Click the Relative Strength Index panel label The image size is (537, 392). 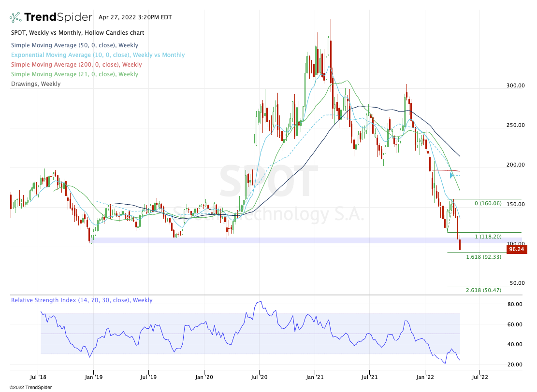click(82, 300)
